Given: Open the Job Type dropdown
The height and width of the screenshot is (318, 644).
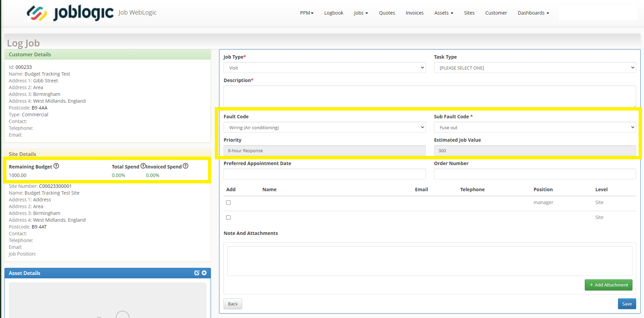Looking at the screenshot, I should click(325, 68).
